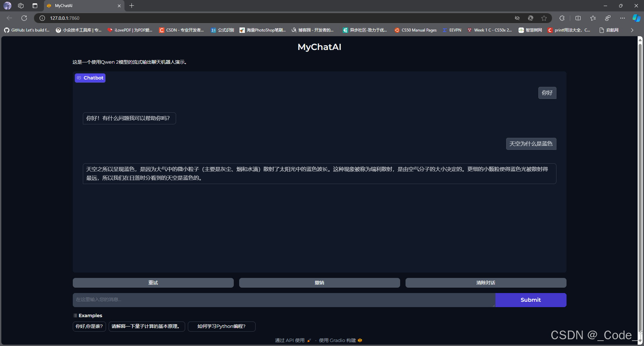Open the 通过 API 使用 link
Screen dimensions: 644x346
pos(290,340)
